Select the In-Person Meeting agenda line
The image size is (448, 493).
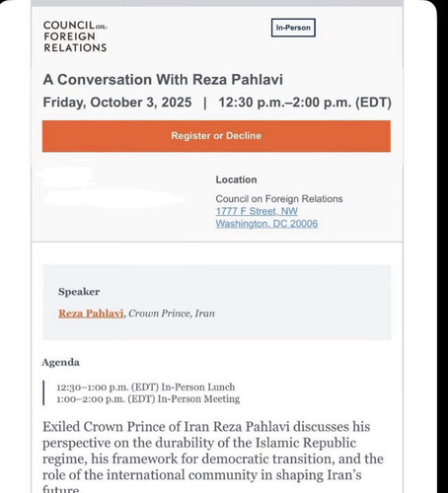click(148, 399)
